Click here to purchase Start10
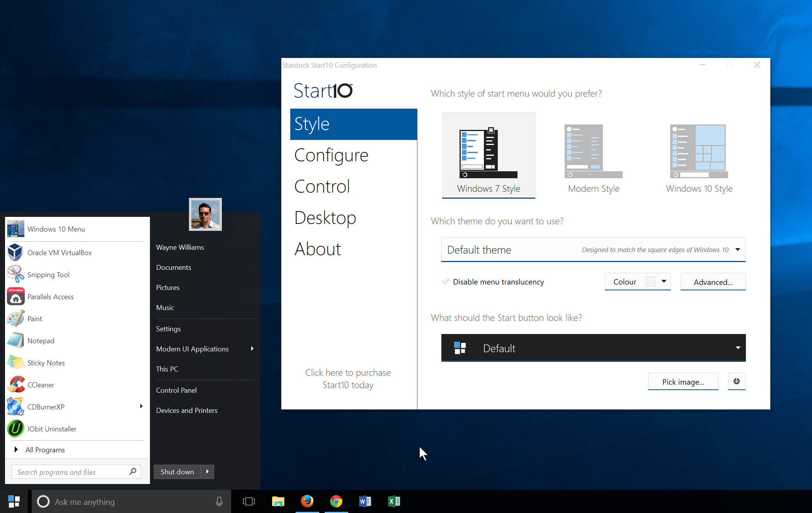 tap(348, 379)
